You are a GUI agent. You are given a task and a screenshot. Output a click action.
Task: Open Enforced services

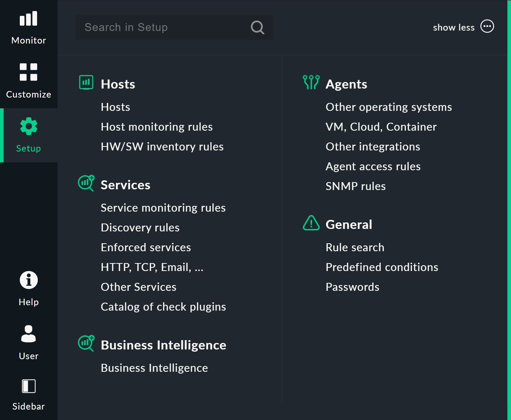(x=146, y=247)
